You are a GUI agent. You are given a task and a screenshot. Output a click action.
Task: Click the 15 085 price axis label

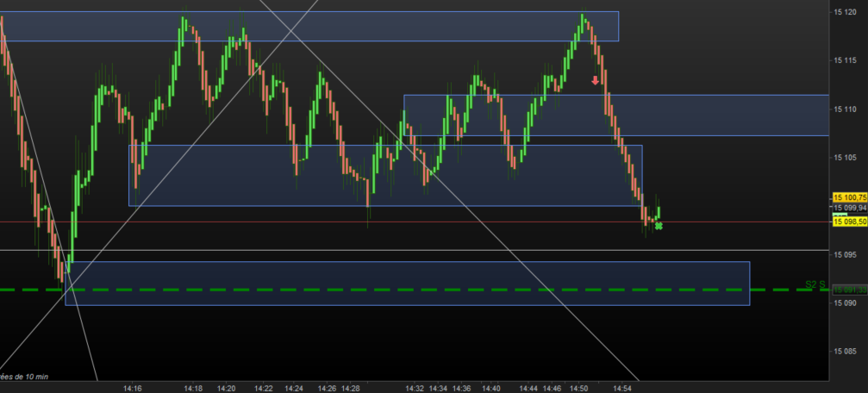(846, 352)
